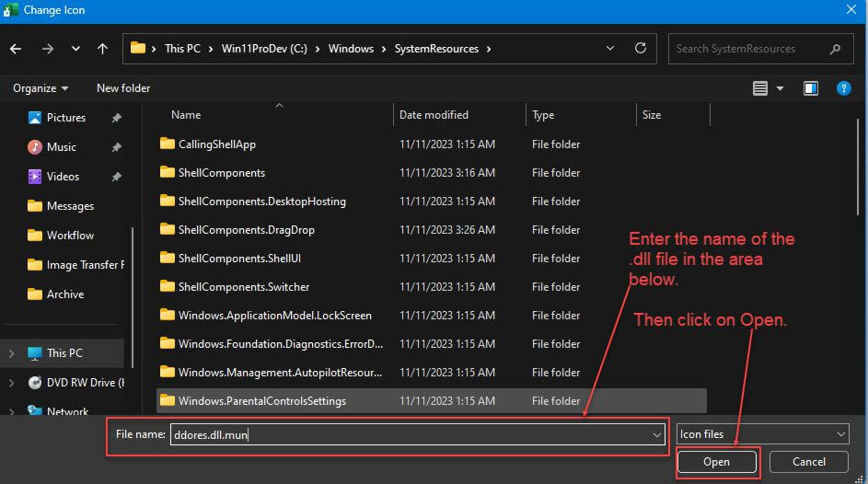Click folder icon of CallingShellApp row
The image size is (868, 484).
click(x=168, y=144)
